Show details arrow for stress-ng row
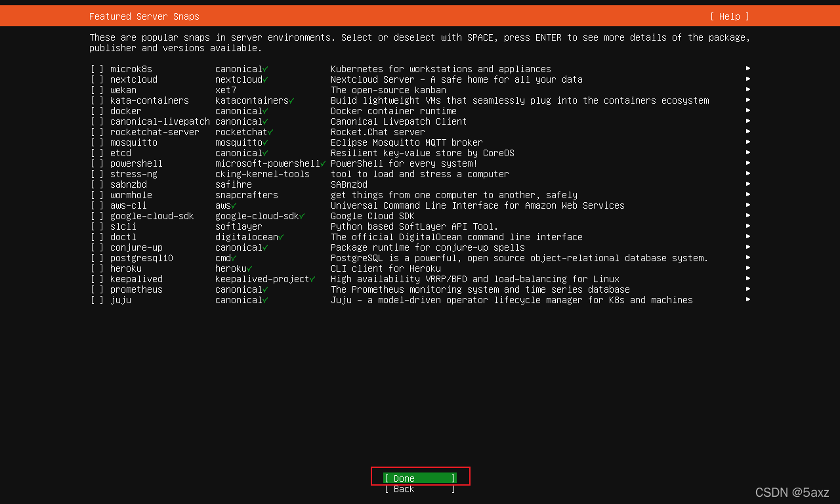The height and width of the screenshot is (504, 840). (x=748, y=173)
